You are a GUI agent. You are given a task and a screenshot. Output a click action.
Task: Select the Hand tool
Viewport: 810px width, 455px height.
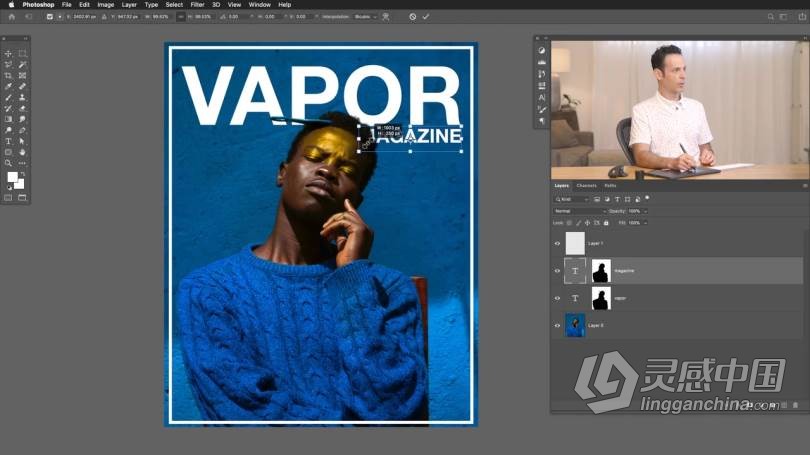coord(23,152)
